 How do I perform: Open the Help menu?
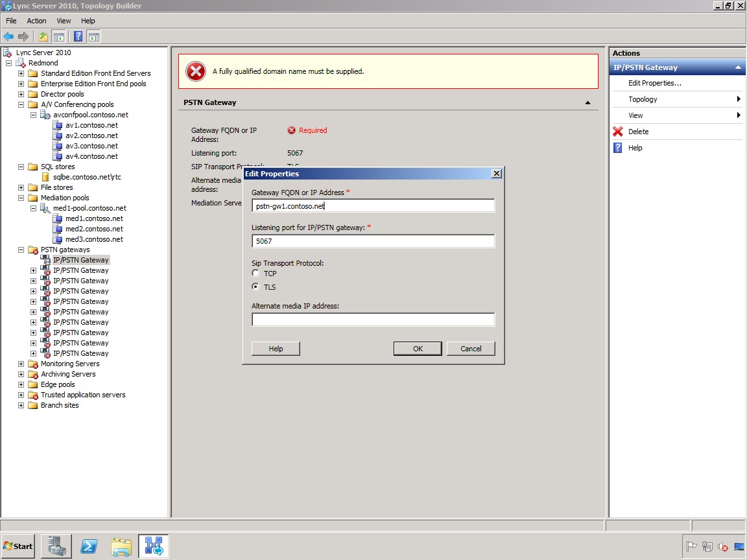pos(88,21)
